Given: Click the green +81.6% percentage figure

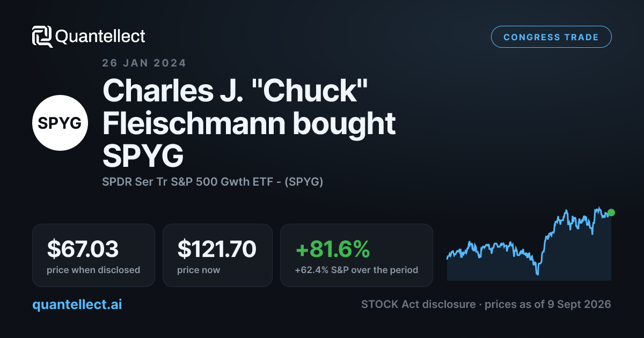Looking at the screenshot, I should [x=332, y=249].
